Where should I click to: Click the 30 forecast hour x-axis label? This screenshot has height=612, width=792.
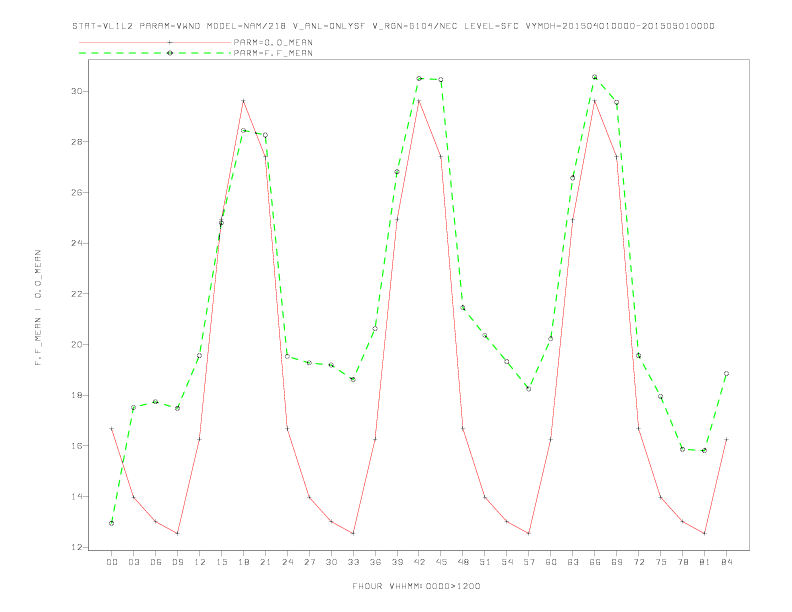tap(331, 562)
